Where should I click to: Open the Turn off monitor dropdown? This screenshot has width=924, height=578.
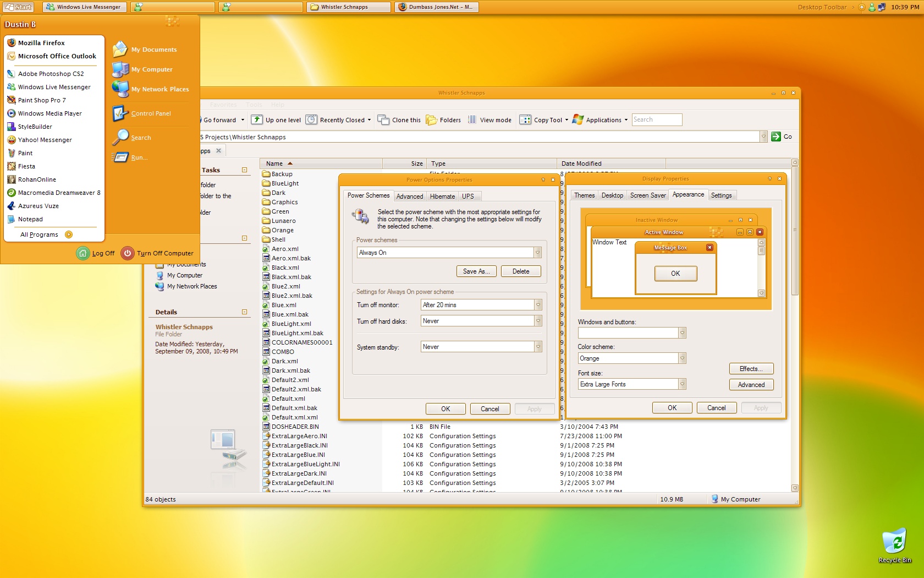(x=538, y=305)
